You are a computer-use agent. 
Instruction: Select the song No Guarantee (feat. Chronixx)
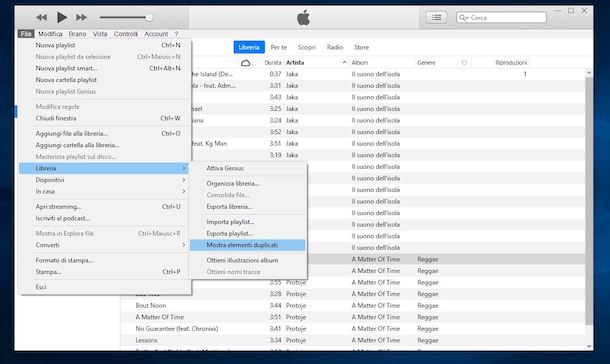coord(177,329)
